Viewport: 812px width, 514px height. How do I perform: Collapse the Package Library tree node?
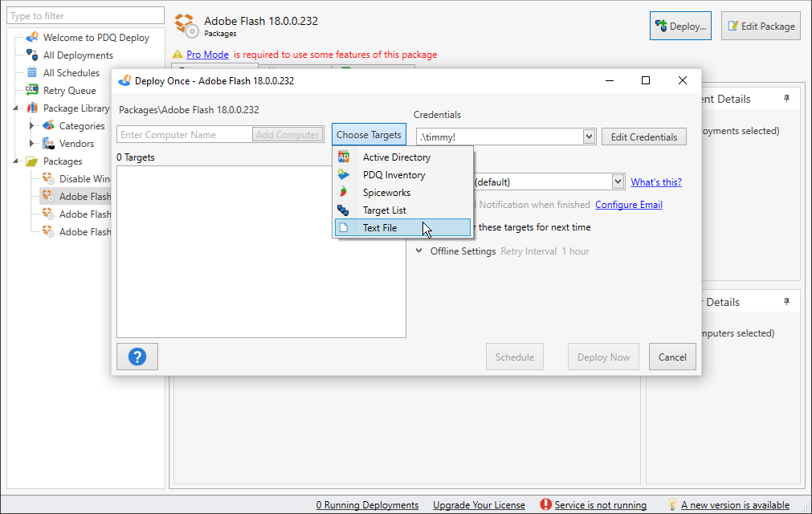[x=15, y=108]
